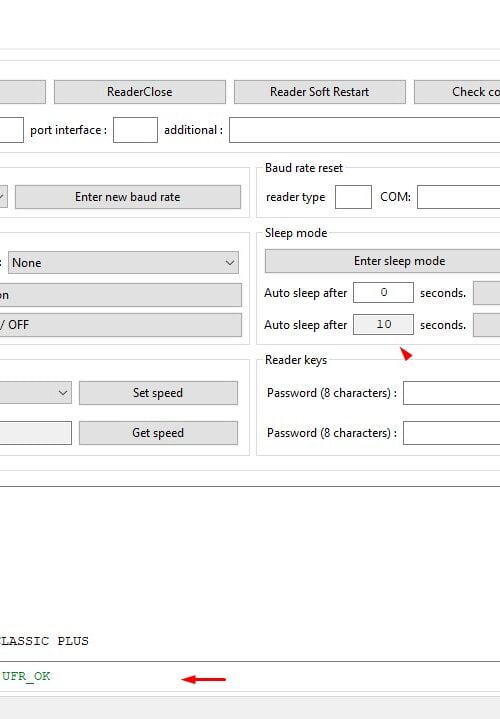
Task: Click the second Password (8 characters) field
Action: [x=451, y=433]
